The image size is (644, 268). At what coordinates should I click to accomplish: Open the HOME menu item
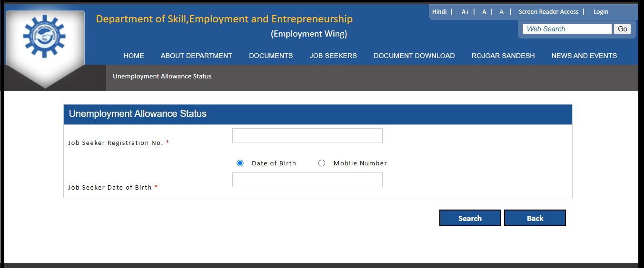pyautogui.click(x=134, y=56)
